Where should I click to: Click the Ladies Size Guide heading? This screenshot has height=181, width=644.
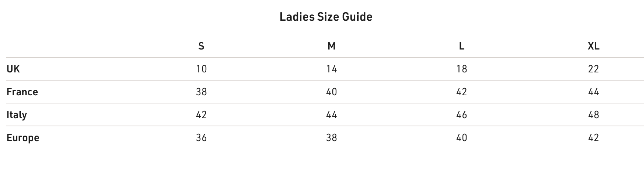pyautogui.click(x=326, y=17)
